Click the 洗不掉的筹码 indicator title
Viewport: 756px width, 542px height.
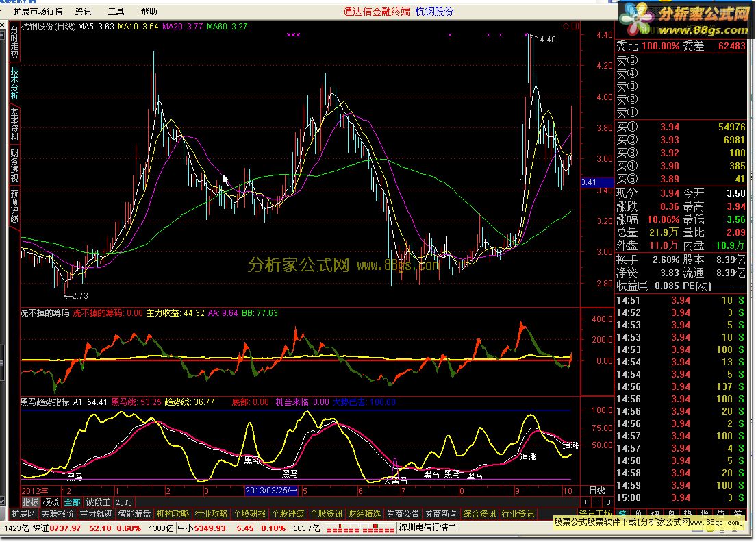point(45,313)
